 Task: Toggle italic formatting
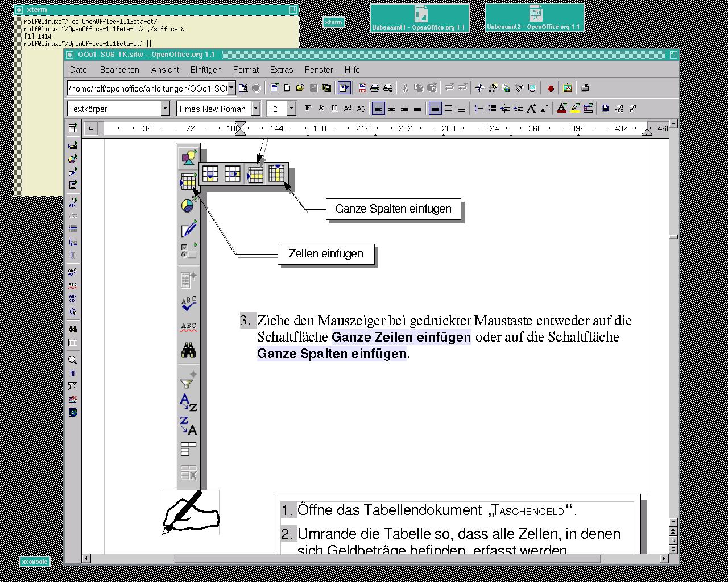(x=321, y=109)
